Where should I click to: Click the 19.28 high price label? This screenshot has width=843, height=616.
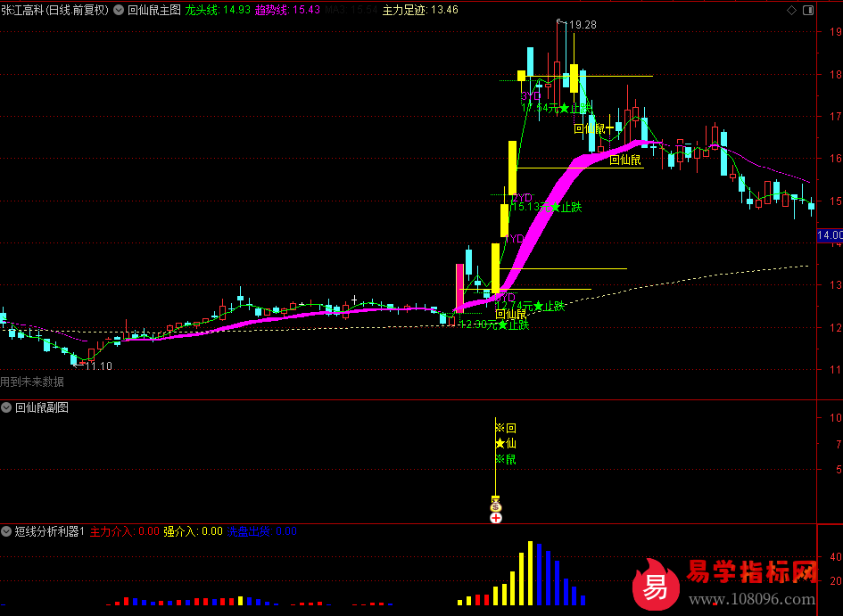click(580, 25)
